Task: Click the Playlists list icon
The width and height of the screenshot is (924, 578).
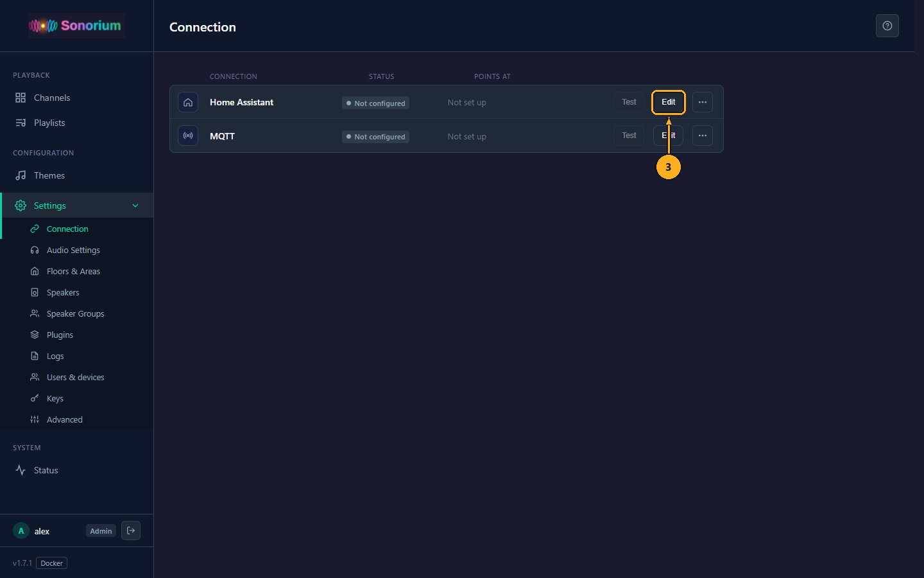Action: click(21, 123)
